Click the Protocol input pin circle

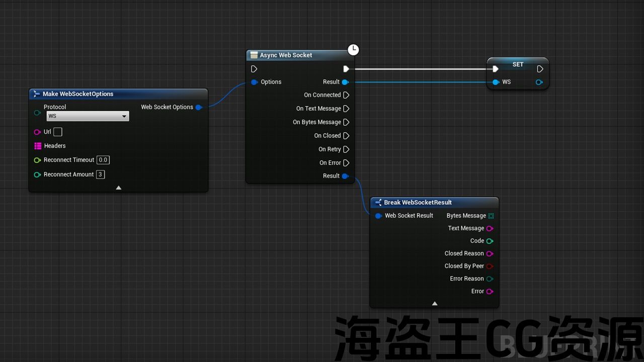tap(37, 113)
